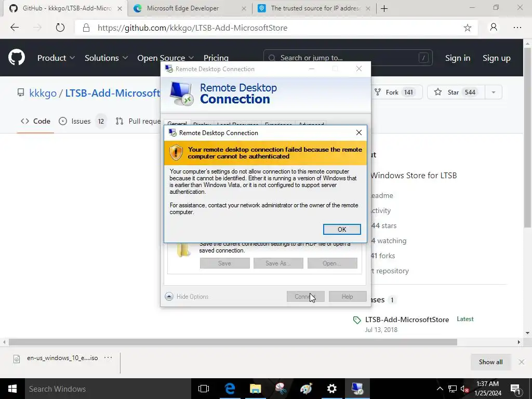
Task: Click Open in Remote Desktop Connection
Action: point(332,263)
